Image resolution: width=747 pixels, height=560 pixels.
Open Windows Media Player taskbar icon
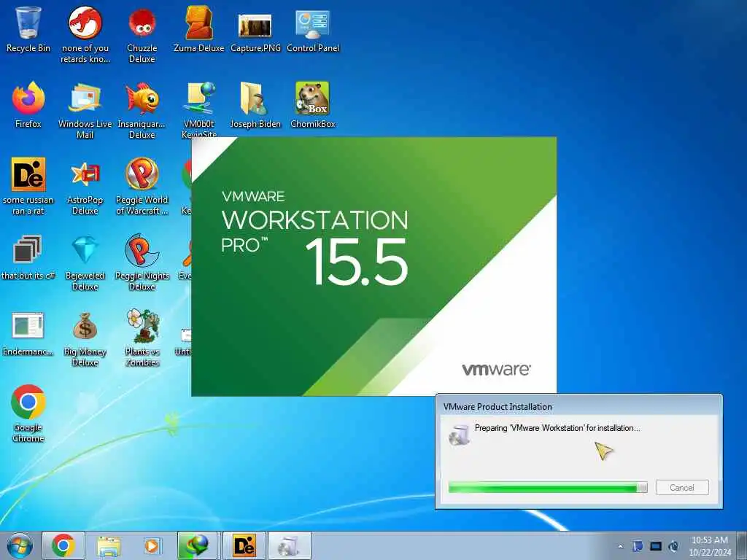[152, 545]
